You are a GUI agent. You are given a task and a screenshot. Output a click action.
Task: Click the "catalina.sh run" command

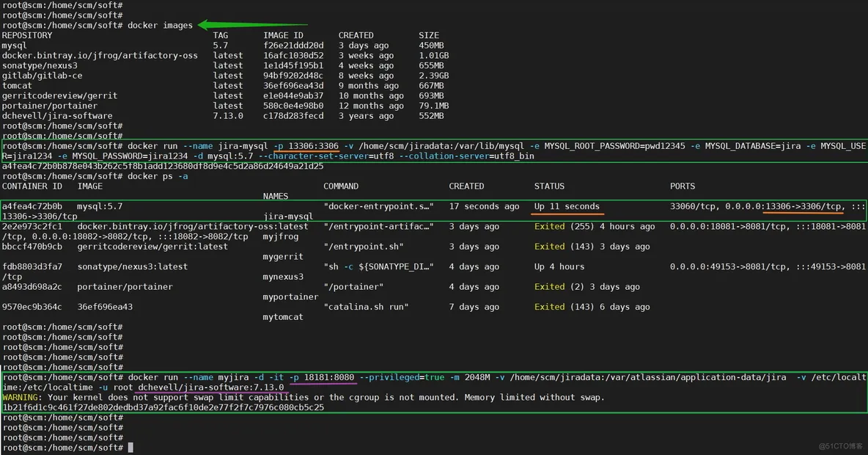(366, 307)
